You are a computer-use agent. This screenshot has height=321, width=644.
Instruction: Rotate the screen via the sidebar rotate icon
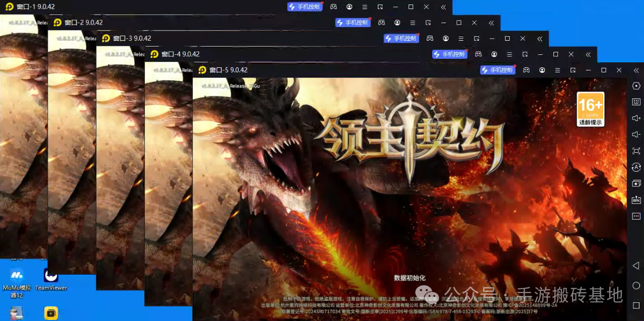pos(636,167)
